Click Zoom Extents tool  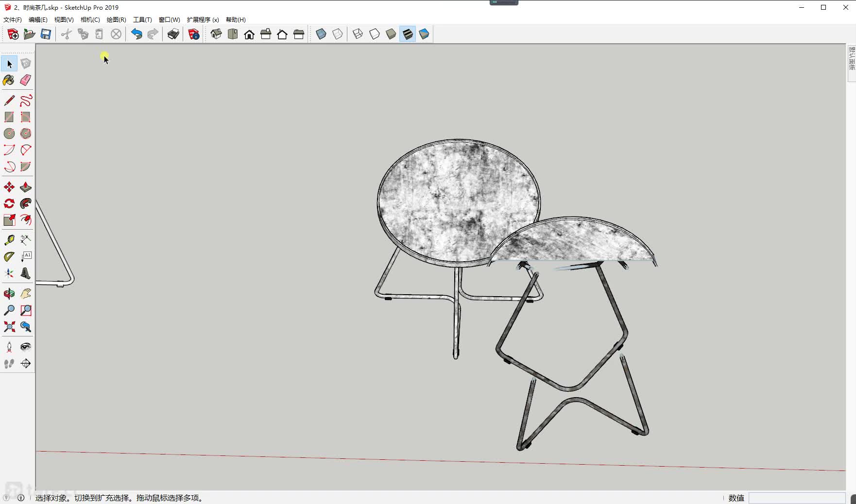coord(9,327)
